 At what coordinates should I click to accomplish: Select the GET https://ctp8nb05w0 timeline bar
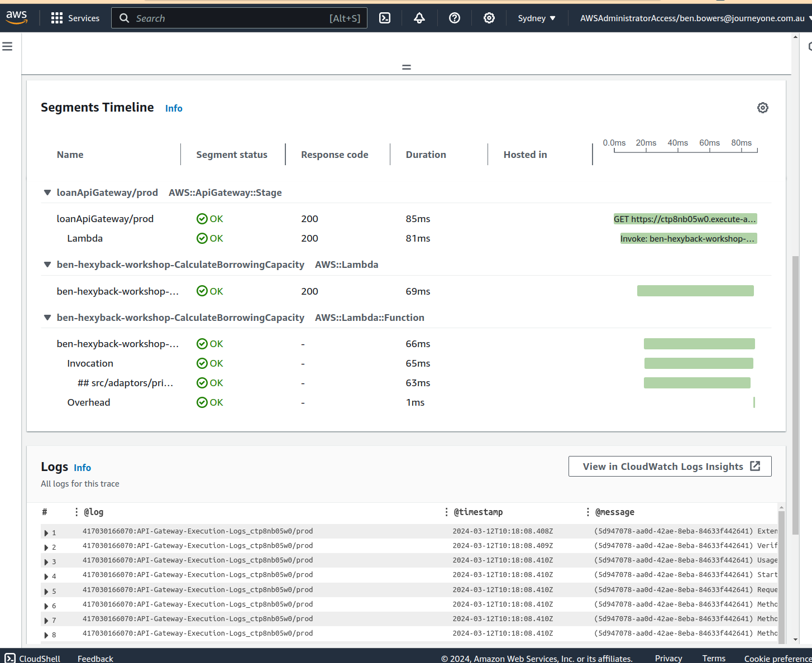click(x=685, y=219)
